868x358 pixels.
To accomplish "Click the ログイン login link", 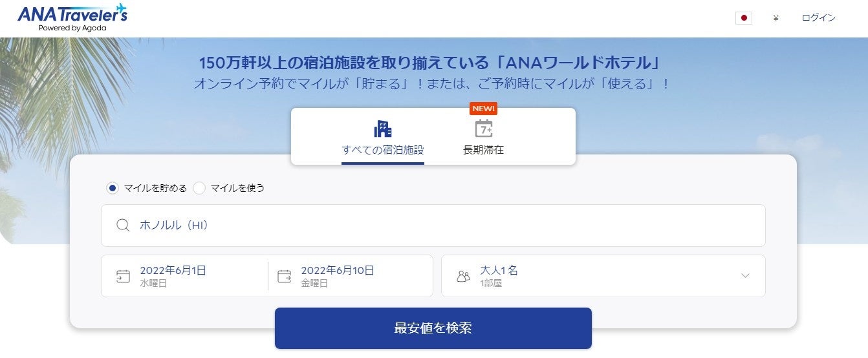I will point(818,18).
